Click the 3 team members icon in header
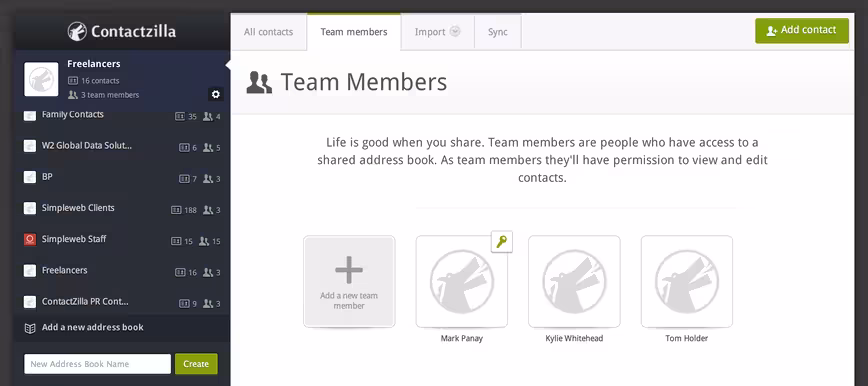Viewport: 868px width, 386px height. point(73,95)
